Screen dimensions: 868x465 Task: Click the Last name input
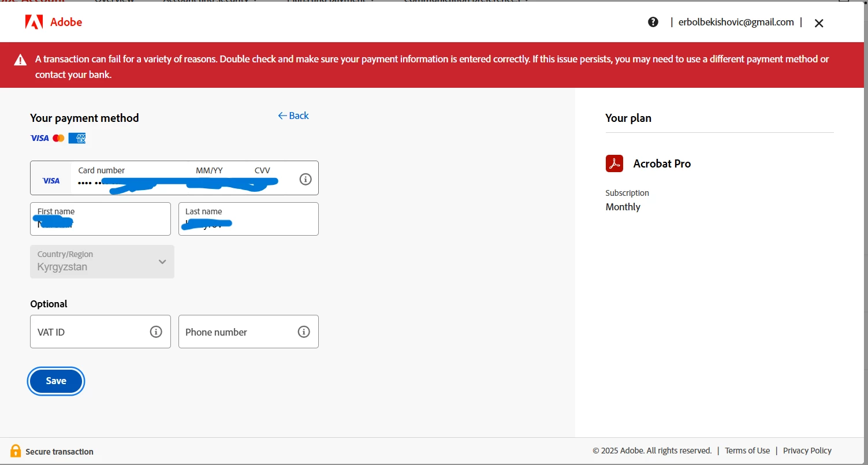[248, 219]
